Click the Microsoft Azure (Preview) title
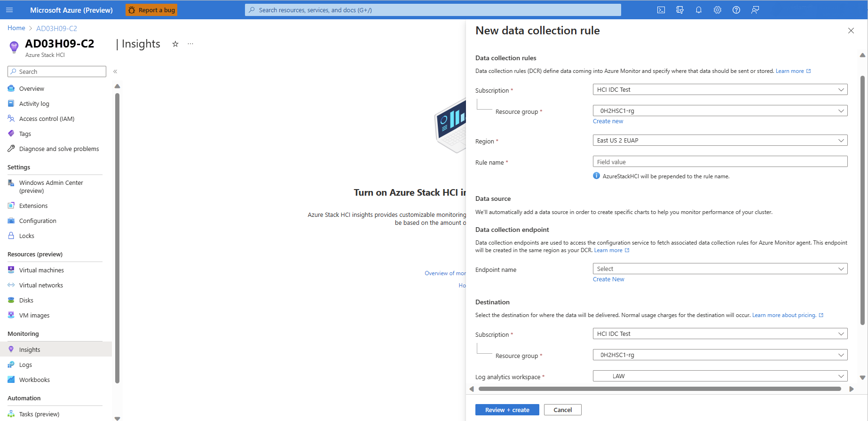Image resolution: width=868 pixels, height=421 pixels. pos(71,10)
